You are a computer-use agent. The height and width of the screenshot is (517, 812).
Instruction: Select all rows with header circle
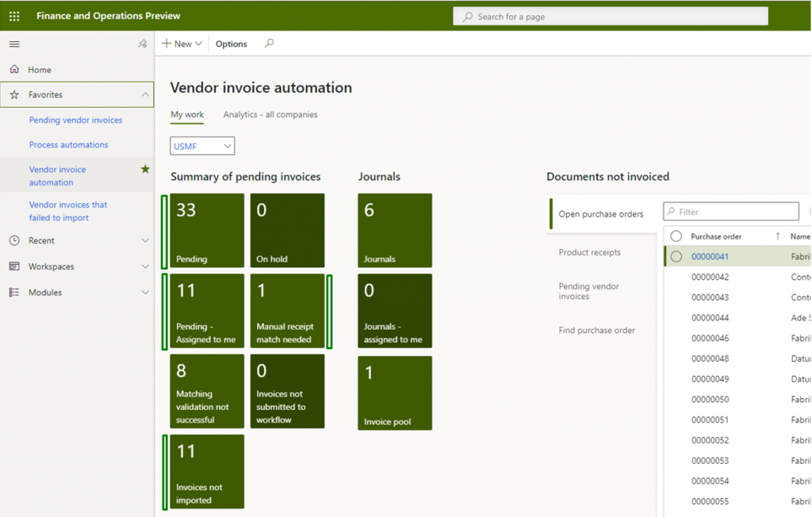pos(676,236)
